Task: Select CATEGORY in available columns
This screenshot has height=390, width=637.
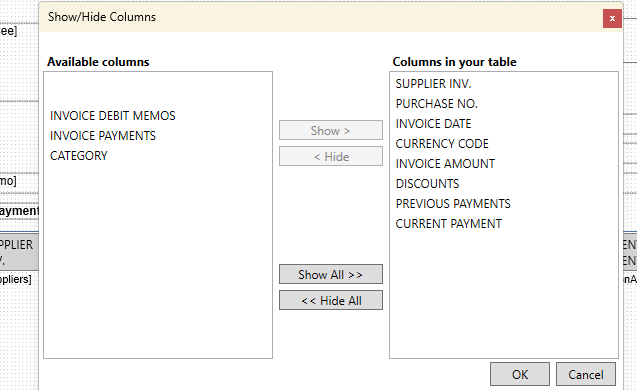Action: [x=79, y=156]
